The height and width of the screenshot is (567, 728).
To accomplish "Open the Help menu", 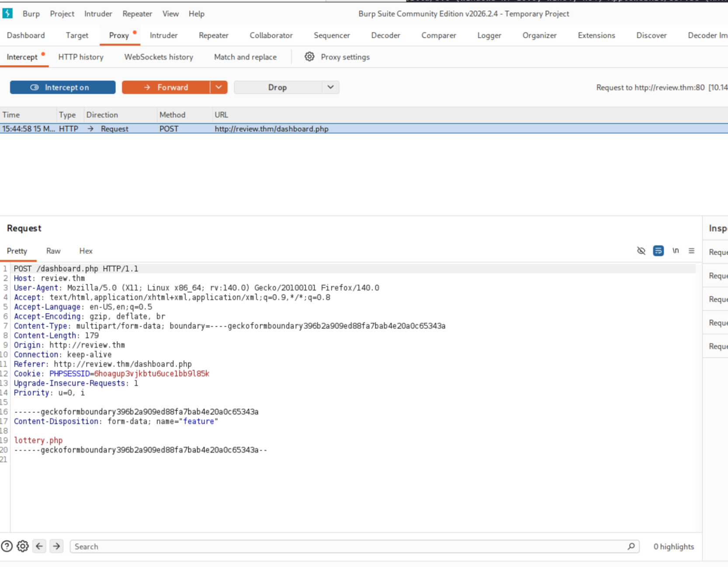I will [x=197, y=14].
